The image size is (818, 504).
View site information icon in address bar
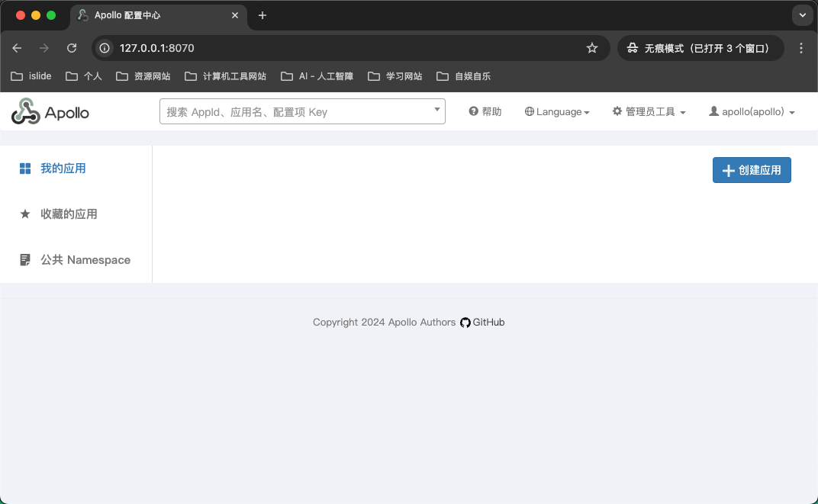[105, 48]
